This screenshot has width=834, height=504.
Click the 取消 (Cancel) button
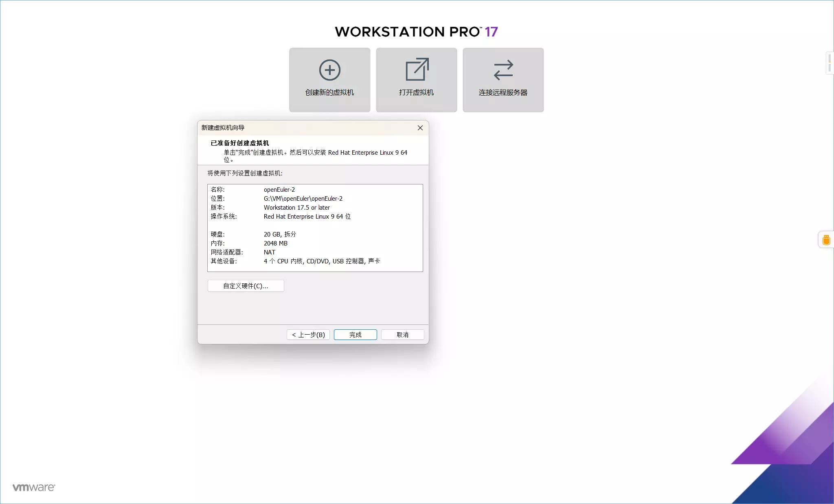tap(402, 334)
